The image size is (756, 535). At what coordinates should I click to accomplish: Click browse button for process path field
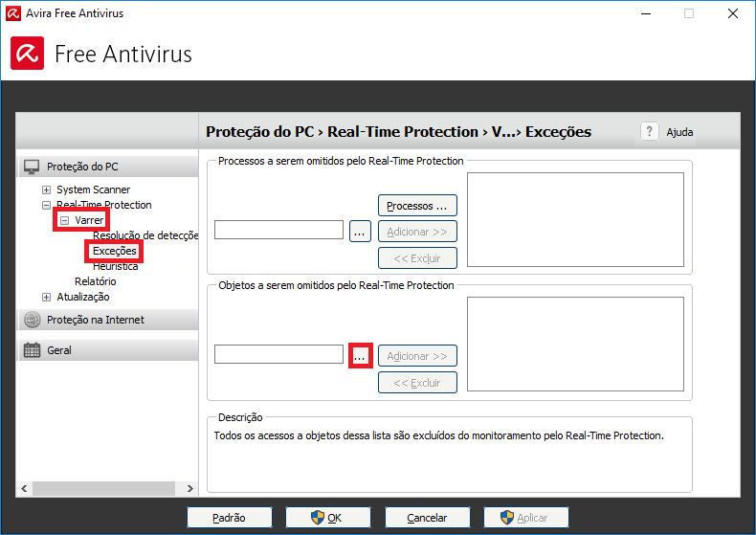click(360, 231)
